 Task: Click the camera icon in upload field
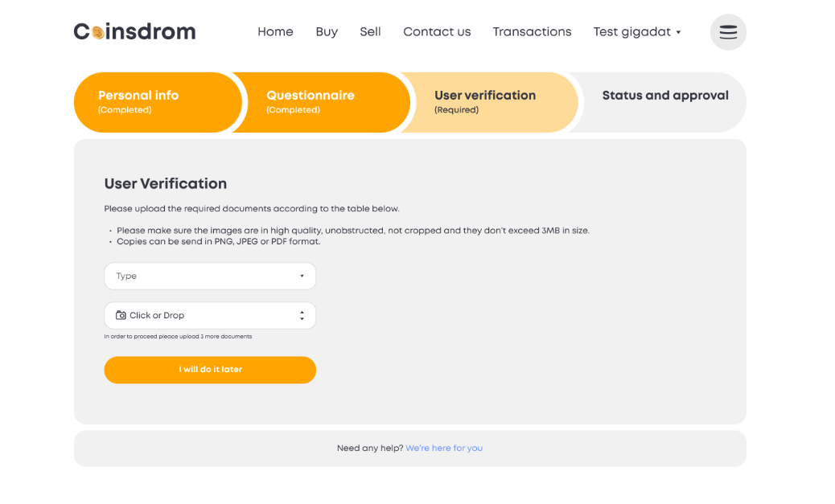coord(121,315)
